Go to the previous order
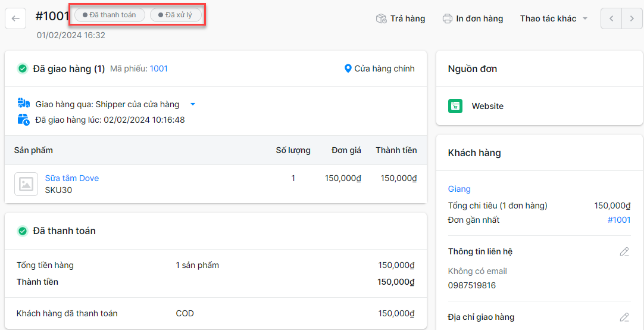Image resolution: width=644 pixels, height=330 pixels. (x=611, y=18)
